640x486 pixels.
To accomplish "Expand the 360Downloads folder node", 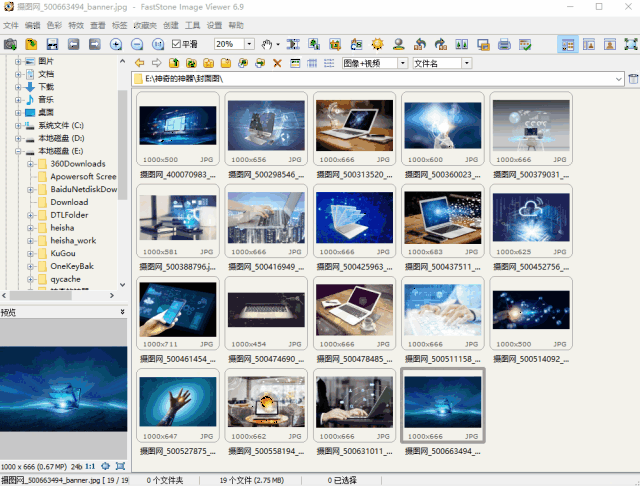I will pos(30,164).
